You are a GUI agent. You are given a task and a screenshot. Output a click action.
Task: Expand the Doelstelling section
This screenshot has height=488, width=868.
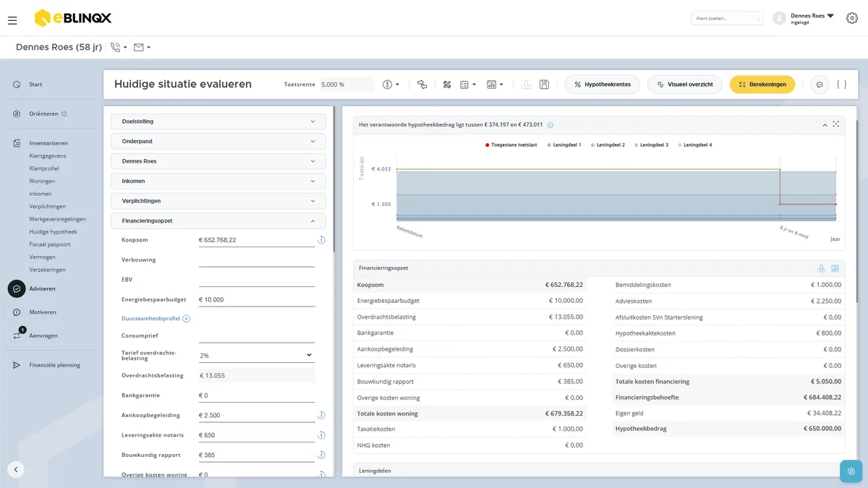coord(218,121)
